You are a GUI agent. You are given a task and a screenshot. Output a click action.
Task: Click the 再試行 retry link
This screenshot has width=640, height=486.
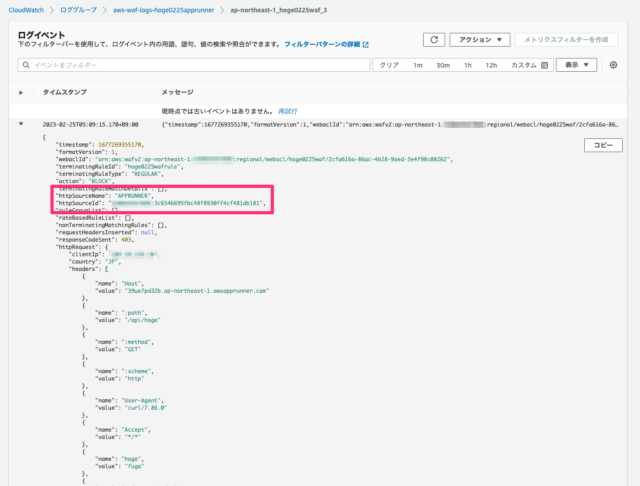click(x=287, y=111)
